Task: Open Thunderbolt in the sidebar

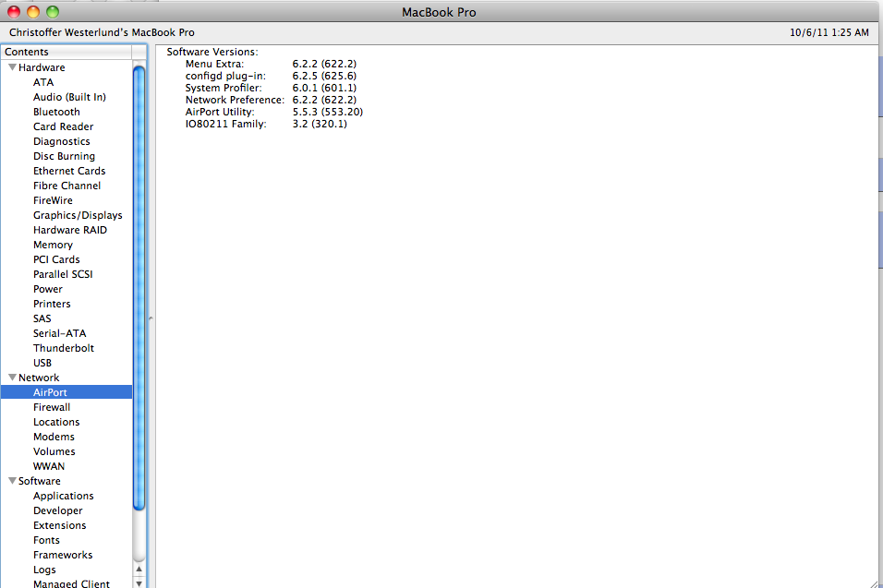Action: point(64,348)
